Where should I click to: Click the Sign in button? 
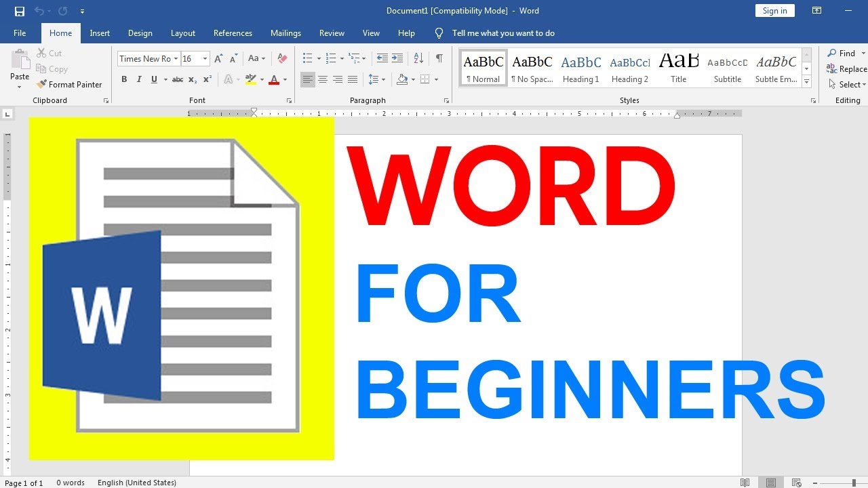[774, 11]
